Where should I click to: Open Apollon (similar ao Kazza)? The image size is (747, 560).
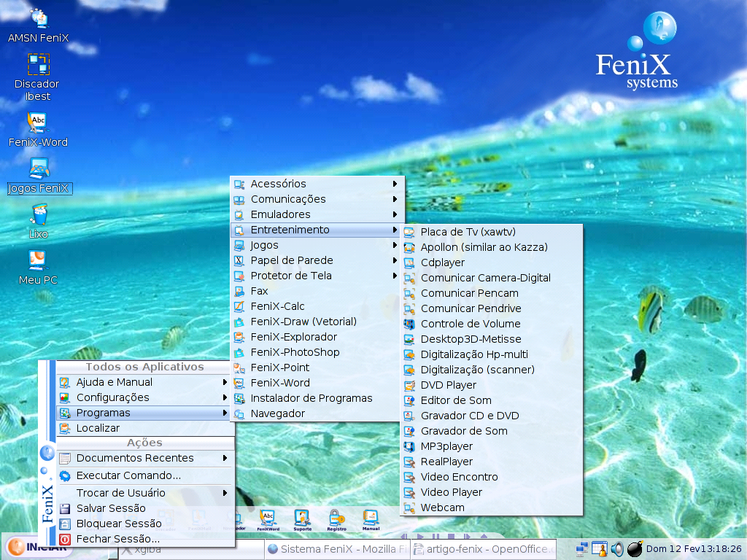coord(491,248)
